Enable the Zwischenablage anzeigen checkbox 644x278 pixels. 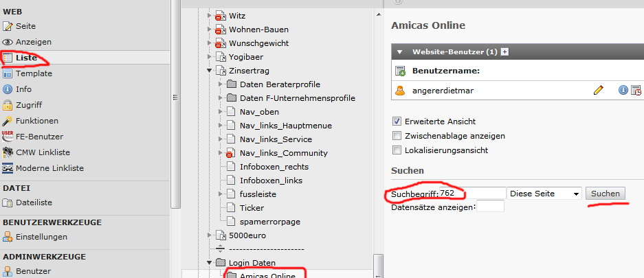tap(397, 136)
